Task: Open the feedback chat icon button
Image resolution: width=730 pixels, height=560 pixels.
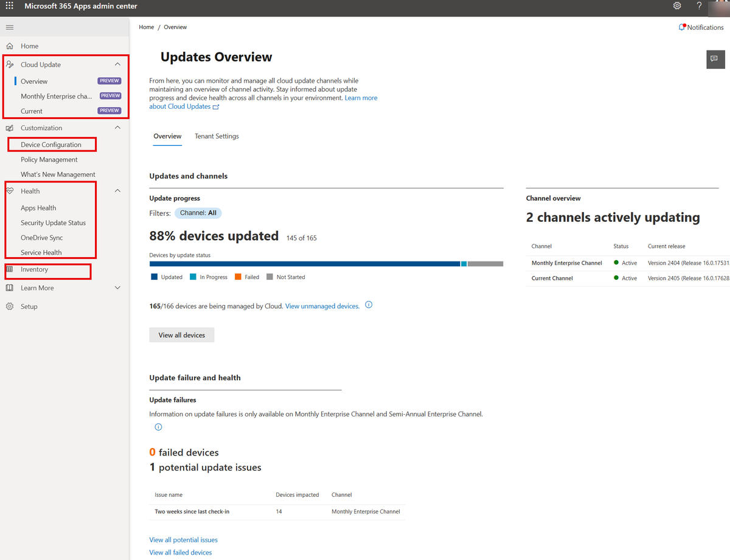Action: 714,59
